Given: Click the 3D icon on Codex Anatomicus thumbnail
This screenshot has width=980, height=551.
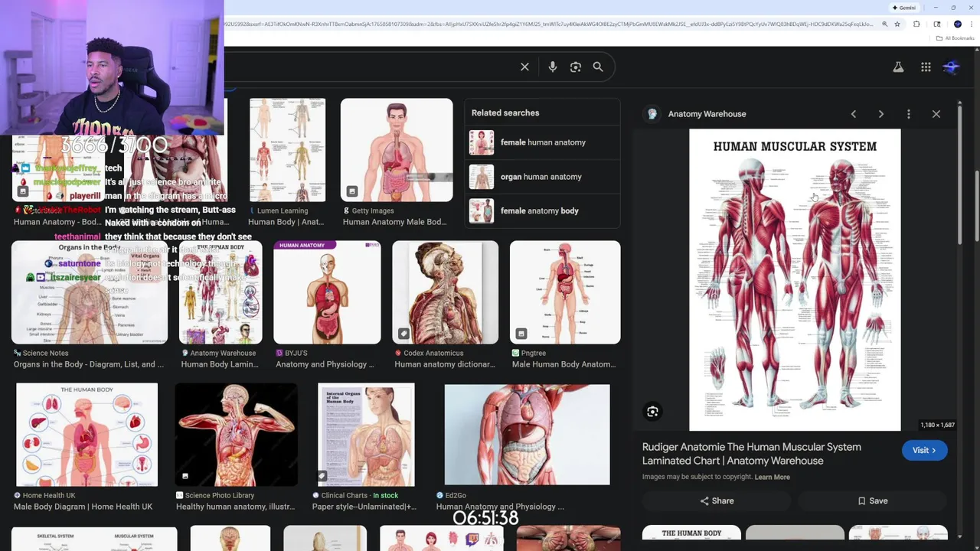Looking at the screenshot, I should click(x=403, y=334).
